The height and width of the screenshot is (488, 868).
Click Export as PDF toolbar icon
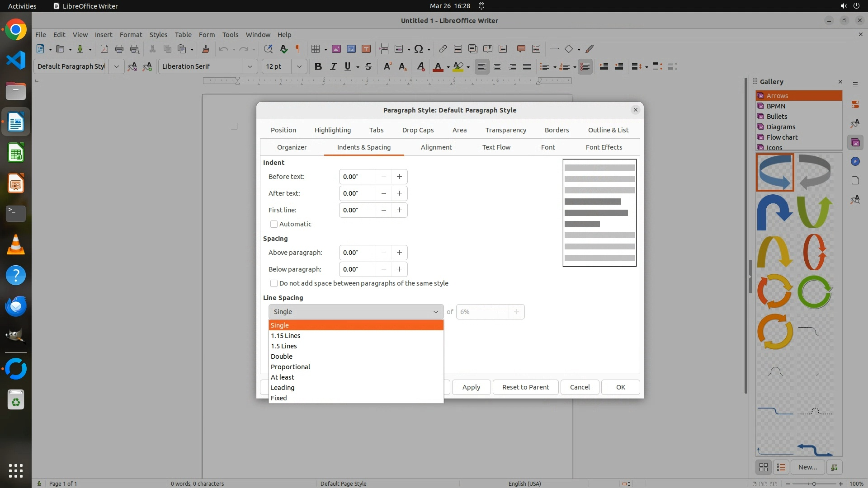104,49
